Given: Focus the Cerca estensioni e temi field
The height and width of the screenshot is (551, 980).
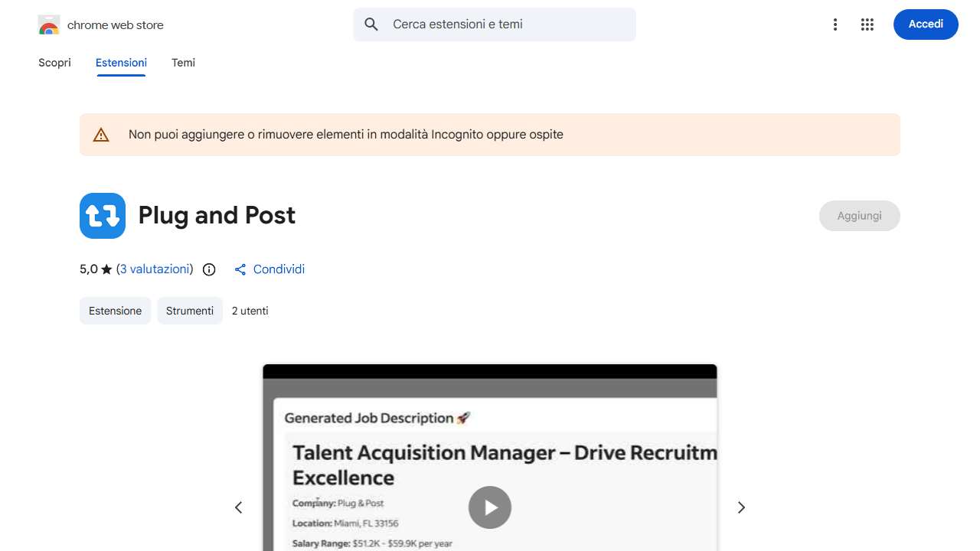Looking at the screenshot, I should 505,24.
